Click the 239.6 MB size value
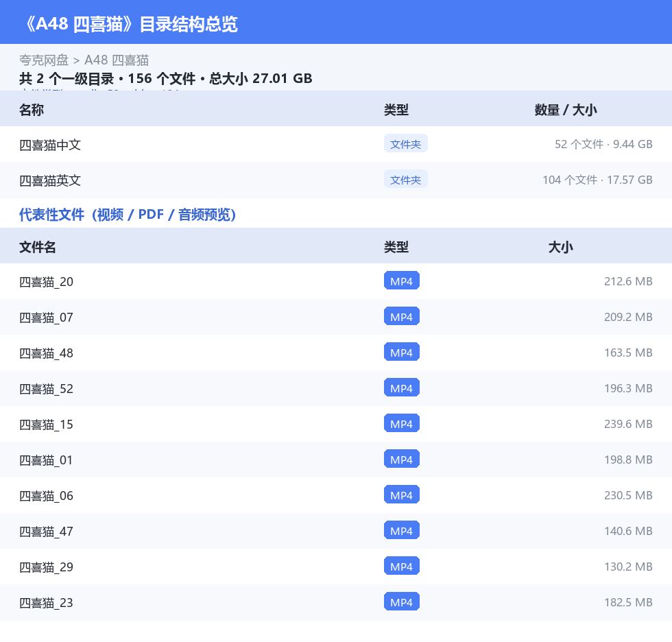 628,423
